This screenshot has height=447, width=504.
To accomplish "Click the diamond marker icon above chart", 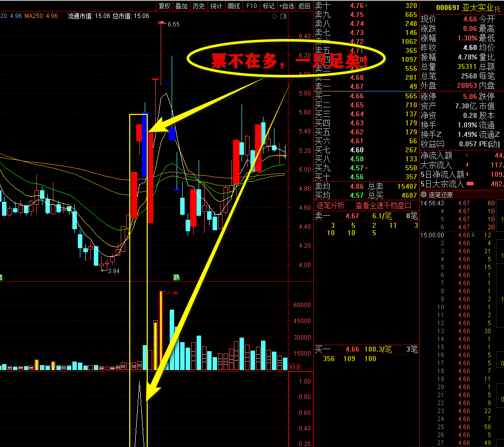I will (x=274, y=16).
